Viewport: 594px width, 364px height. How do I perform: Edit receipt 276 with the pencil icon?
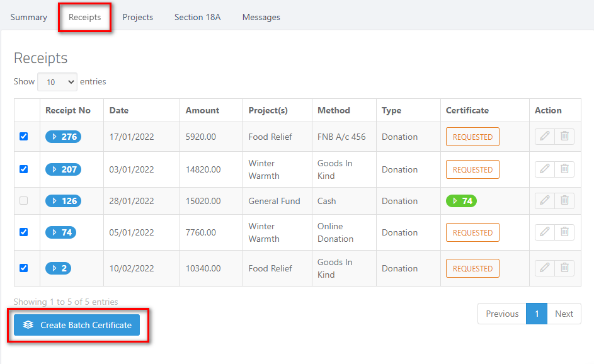point(545,137)
